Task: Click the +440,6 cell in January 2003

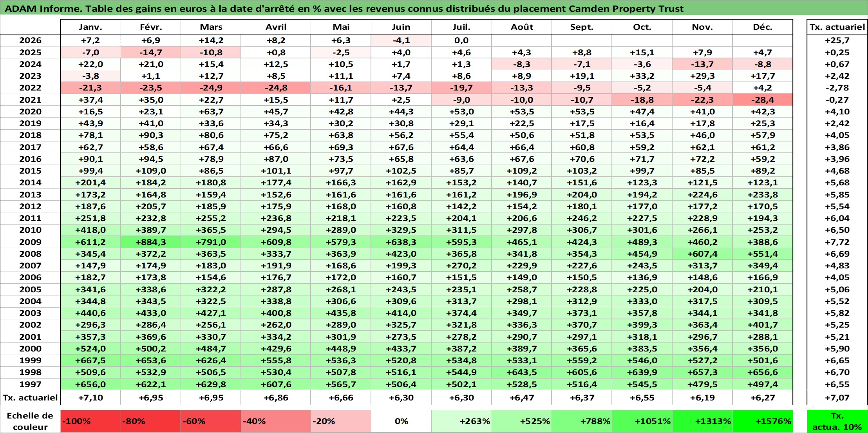Action: pos(90,313)
